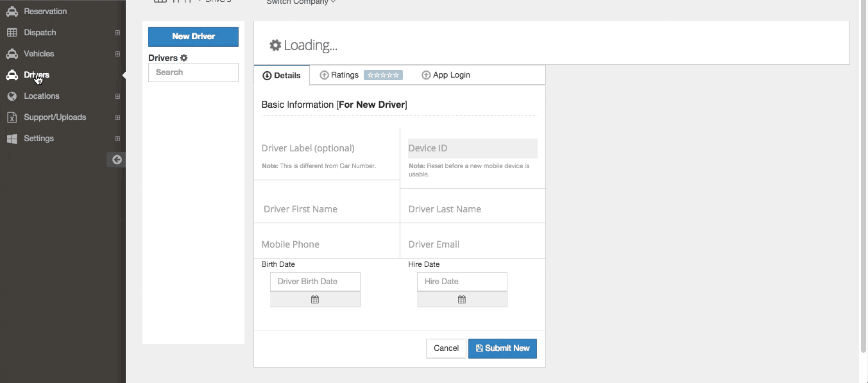Image resolution: width=868 pixels, height=383 pixels.
Task: Click the Dispatch grid icon in sidebar
Action: point(12,33)
